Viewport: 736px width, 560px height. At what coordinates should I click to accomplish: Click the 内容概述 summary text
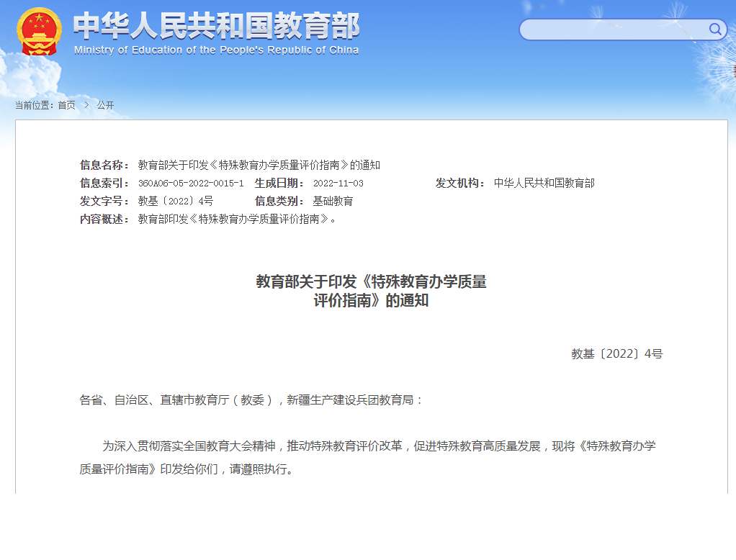pyautogui.click(x=237, y=219)
